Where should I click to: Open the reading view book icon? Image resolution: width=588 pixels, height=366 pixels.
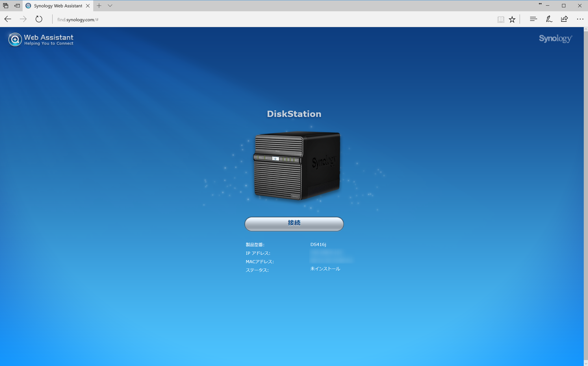[501, 19]
